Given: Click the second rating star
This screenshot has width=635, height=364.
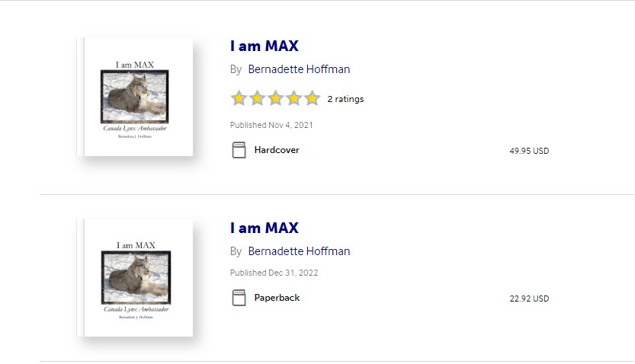Looking at the screenshot, I should [x=257, y=98].
